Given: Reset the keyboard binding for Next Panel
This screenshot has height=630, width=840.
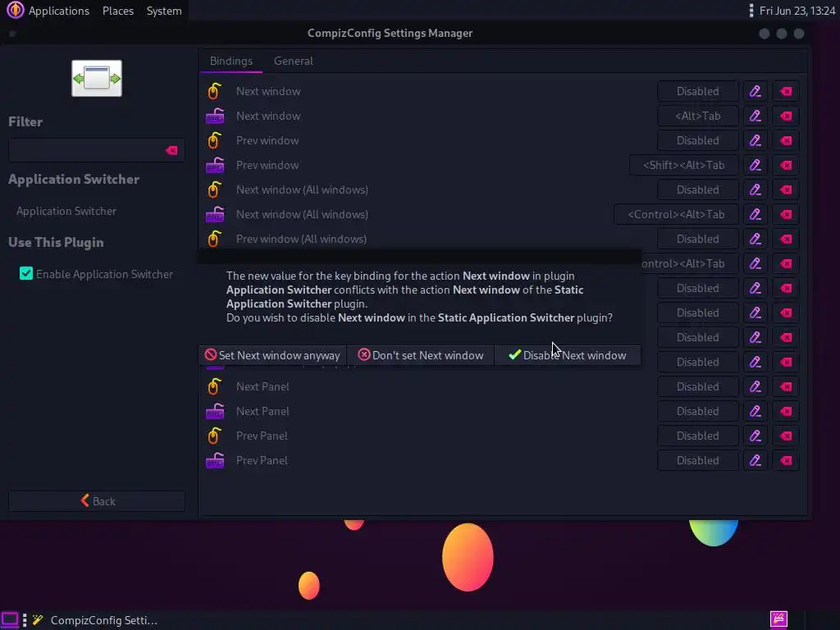Looking at the screenshot, I should (786, 411).
